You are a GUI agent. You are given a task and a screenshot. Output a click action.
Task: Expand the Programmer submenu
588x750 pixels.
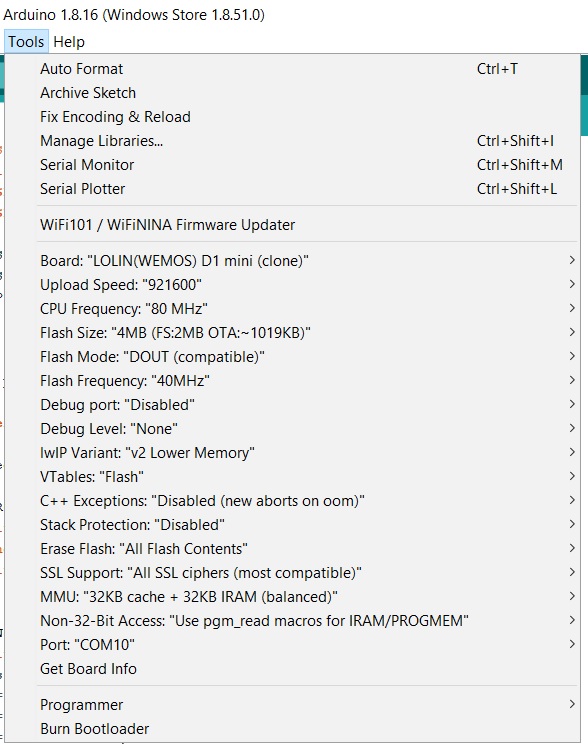click(x=292, y=705)
